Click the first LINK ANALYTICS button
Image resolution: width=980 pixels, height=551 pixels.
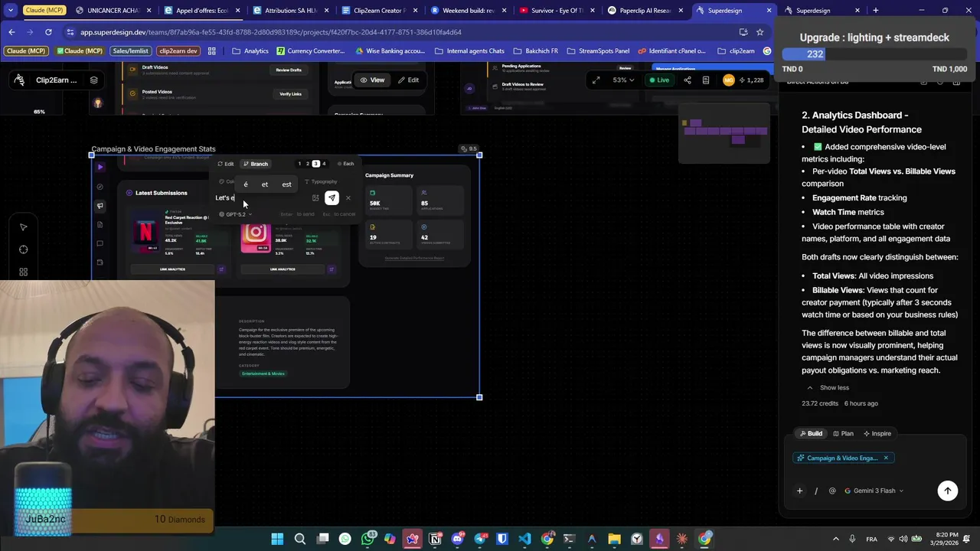coord(172,269)
